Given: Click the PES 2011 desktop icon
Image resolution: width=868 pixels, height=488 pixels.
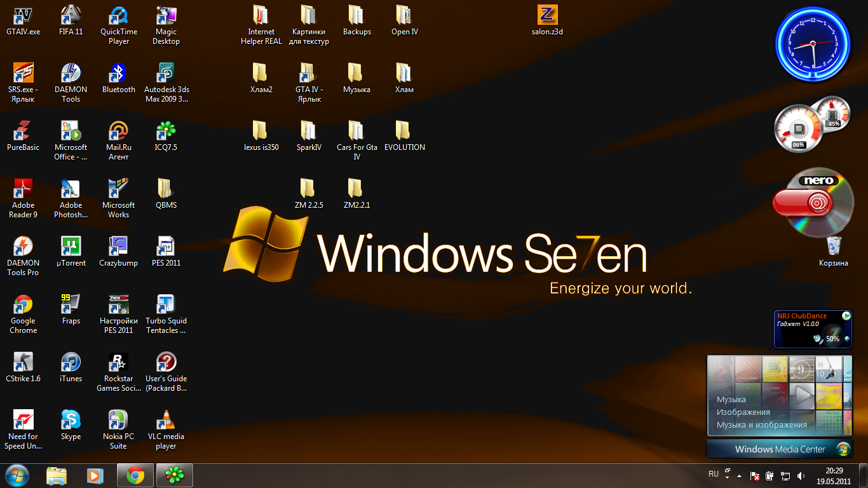Looking at the screenshot, I should [x=166, y=252].
